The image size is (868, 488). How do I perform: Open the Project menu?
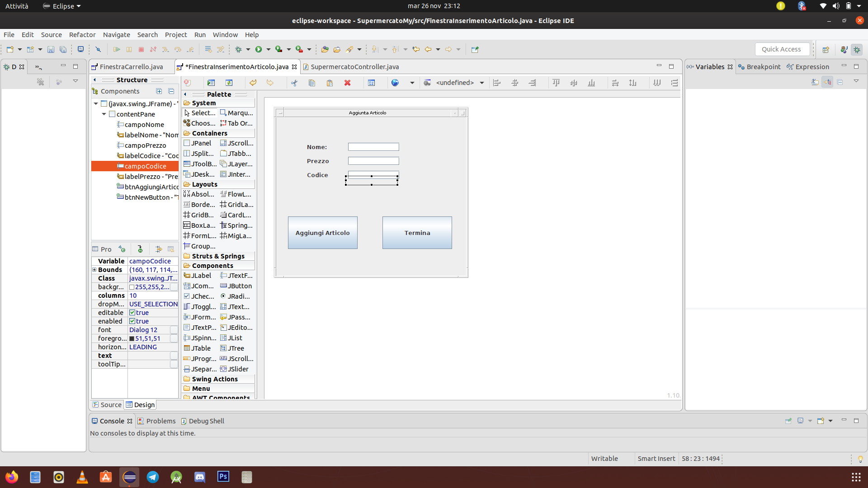pyautogui.click(x=176, y=35)
